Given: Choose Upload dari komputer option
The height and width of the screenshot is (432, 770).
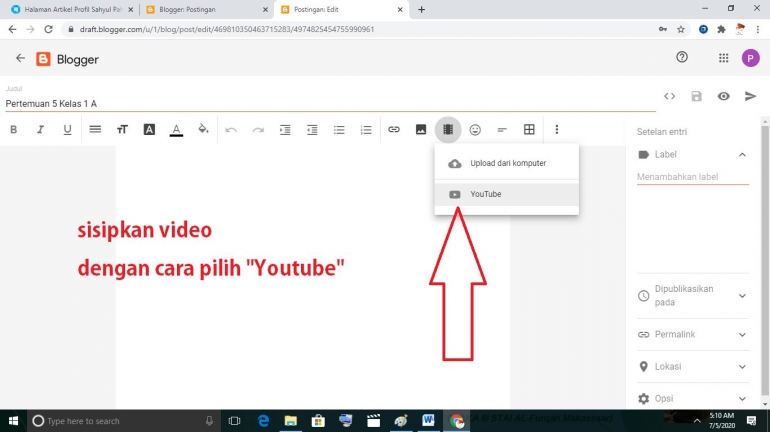Looking at the screenshot, I should pos(507,163).
